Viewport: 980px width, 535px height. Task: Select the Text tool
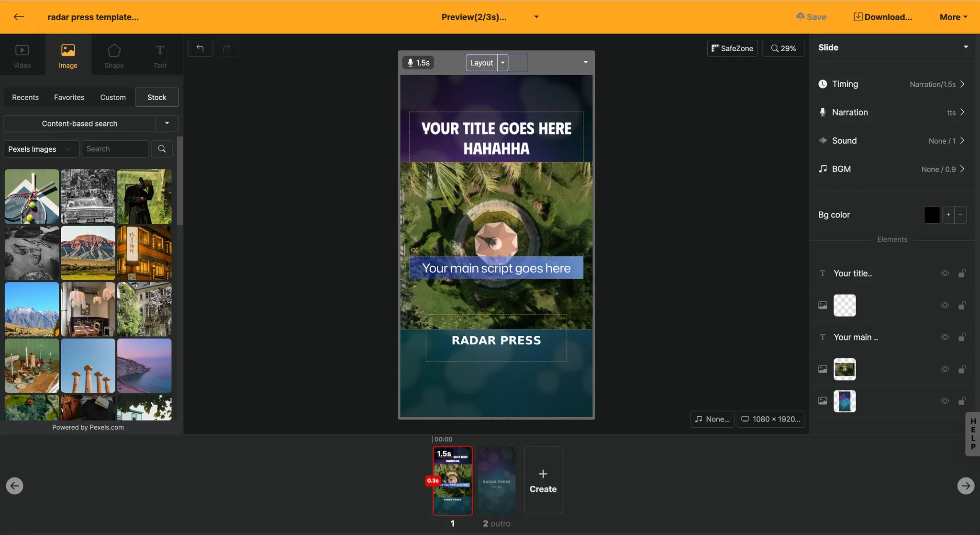[x=160, y=55]
